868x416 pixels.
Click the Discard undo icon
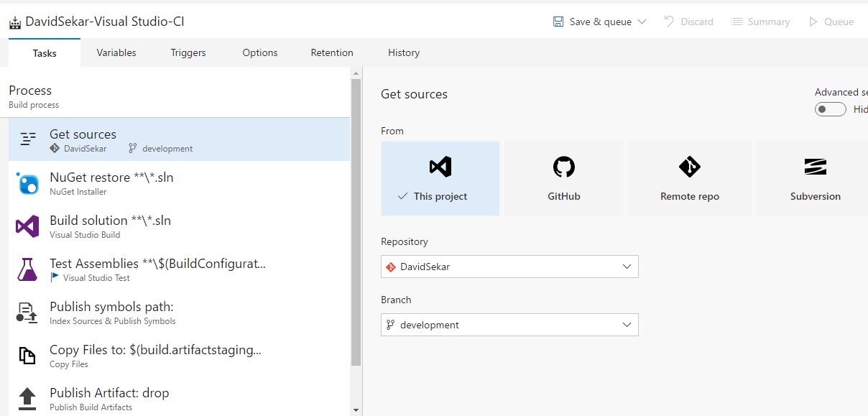pos(669,22)
